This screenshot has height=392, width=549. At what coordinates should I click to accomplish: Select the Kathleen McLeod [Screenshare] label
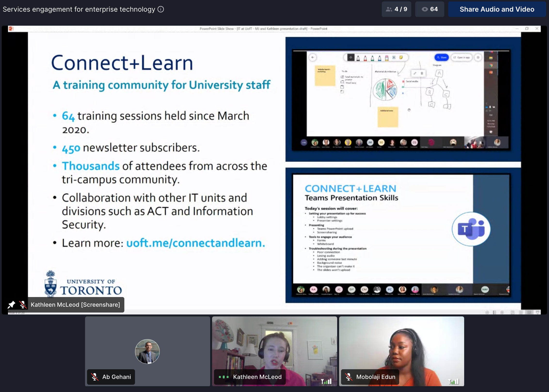[75, 305]
